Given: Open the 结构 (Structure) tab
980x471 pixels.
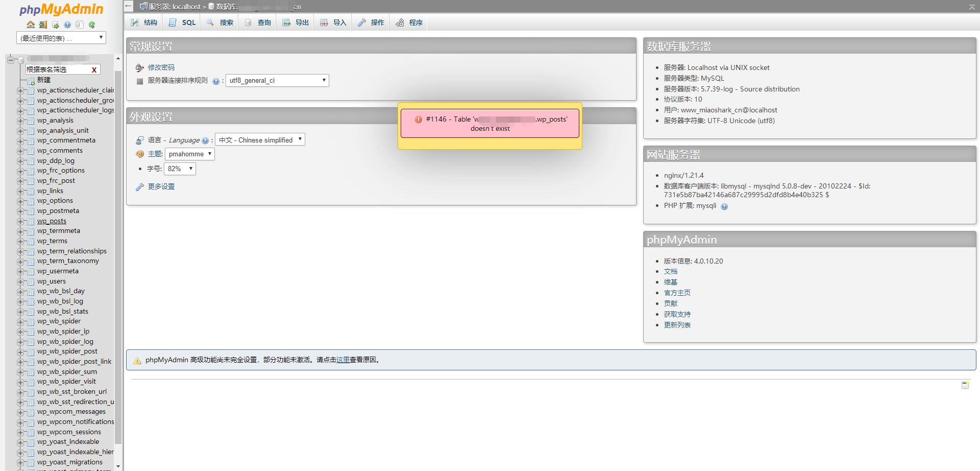Looking at the screenshot, I should point(143,22).
